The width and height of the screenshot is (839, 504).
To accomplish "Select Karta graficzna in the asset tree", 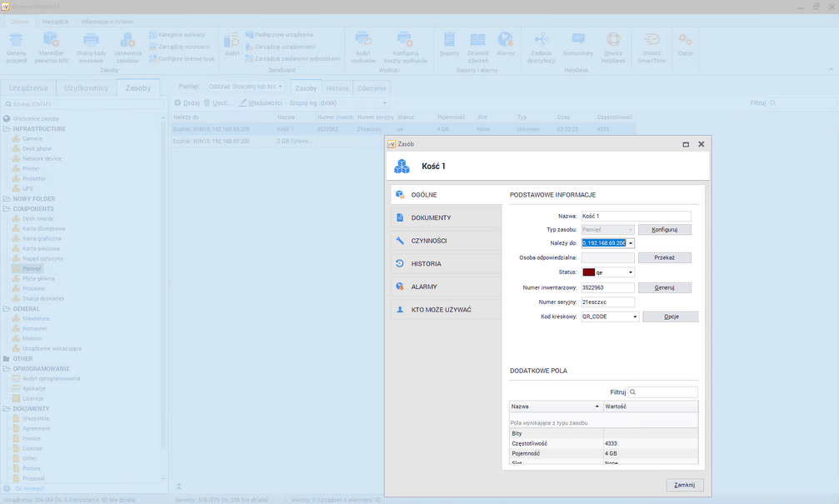I will tap(42, 238).
